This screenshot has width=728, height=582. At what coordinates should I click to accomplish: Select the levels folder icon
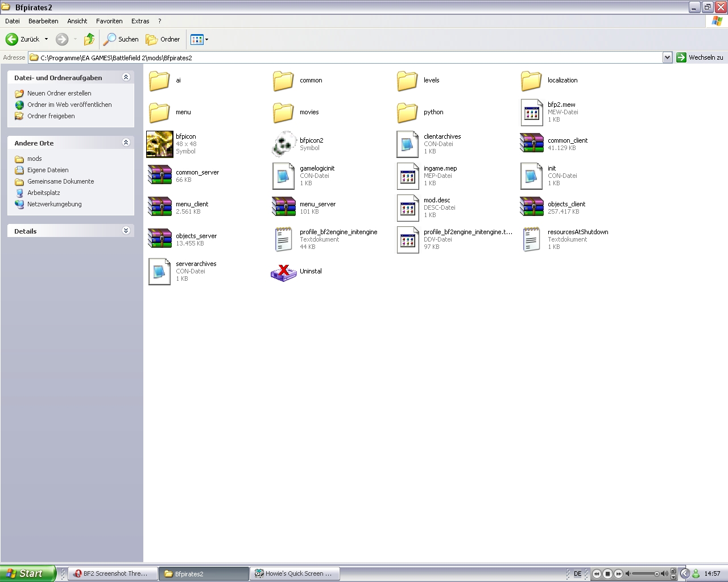(407, 81)
